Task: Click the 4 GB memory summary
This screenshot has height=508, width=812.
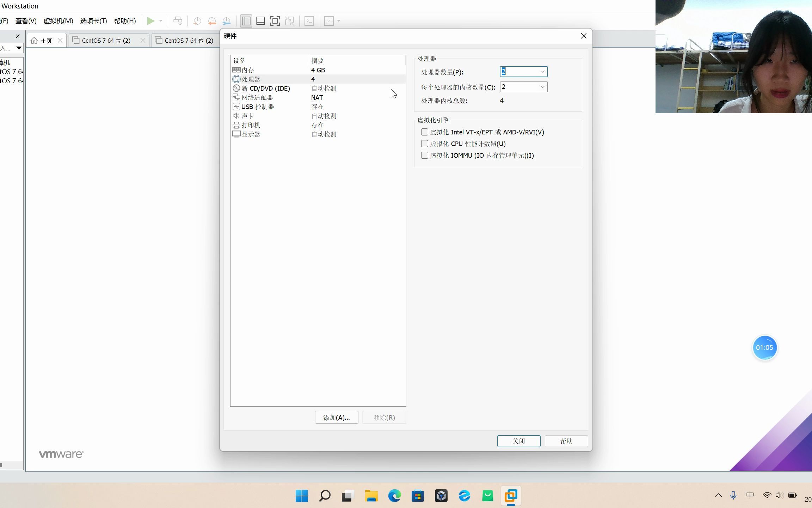Action: pos(318,70)
